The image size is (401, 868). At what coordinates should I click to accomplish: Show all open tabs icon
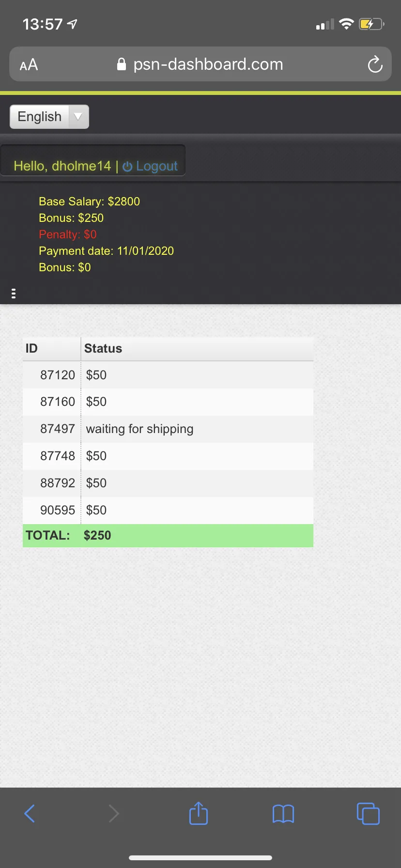[368, 813]
